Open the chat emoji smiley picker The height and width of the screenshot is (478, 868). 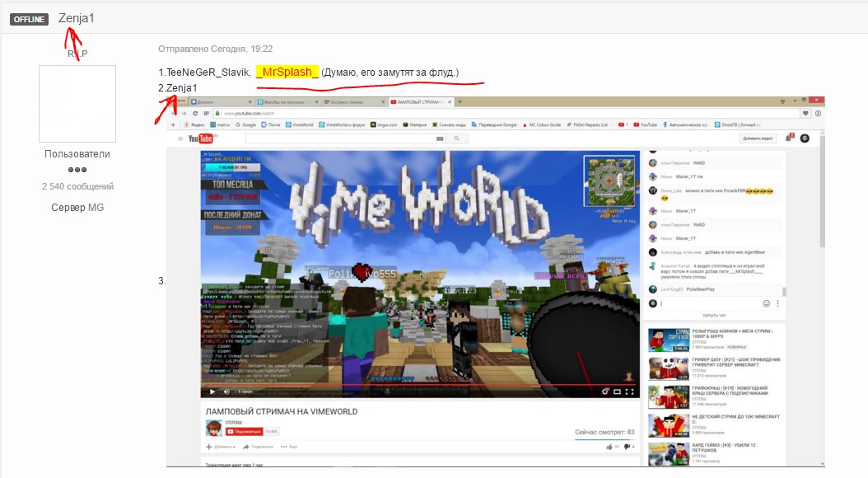[x=767, y=303]
